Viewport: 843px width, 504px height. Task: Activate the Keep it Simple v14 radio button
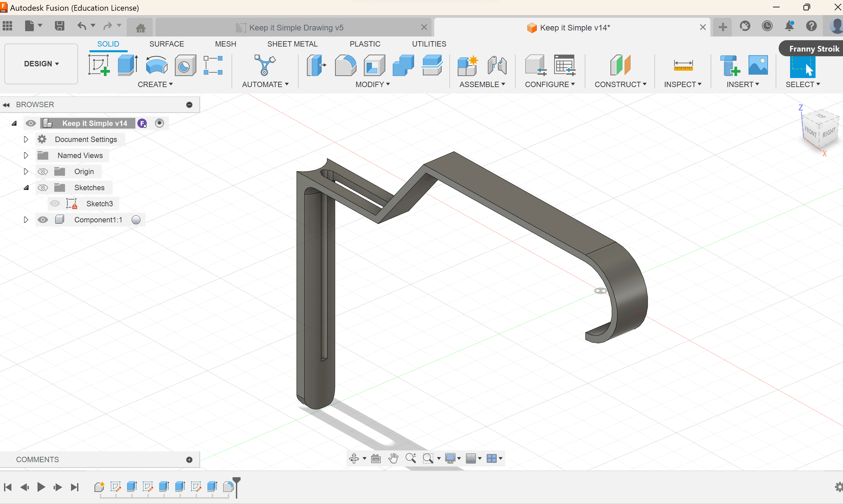[159, 123]
